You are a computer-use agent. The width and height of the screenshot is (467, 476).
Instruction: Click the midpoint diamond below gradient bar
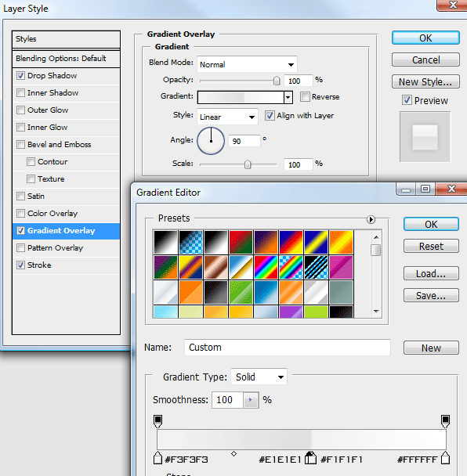(x=233, y=453)
